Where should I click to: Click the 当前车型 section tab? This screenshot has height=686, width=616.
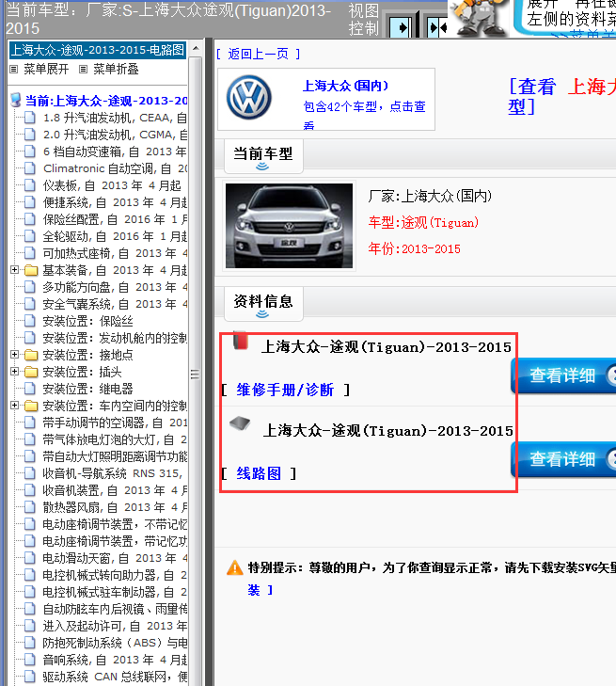[x=263, y=156]
